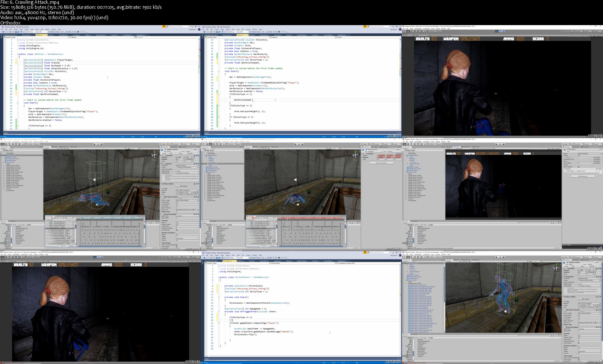Open the Culling Mode dropdown in the 00:04:24 Inspector

pyautogui.click(x=187, y=173)
